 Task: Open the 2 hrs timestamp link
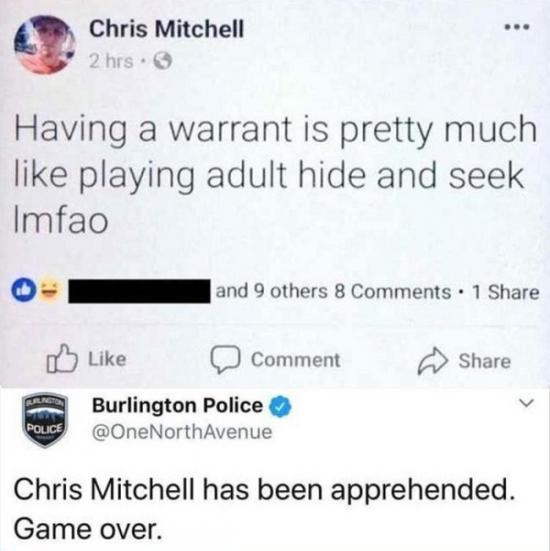click(x=111, y=62)
